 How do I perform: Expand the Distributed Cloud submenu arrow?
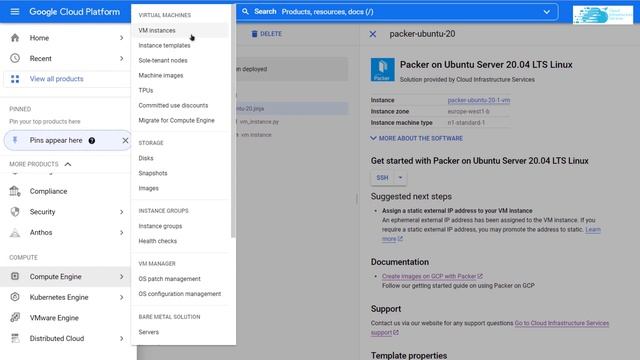pos(122,338)
